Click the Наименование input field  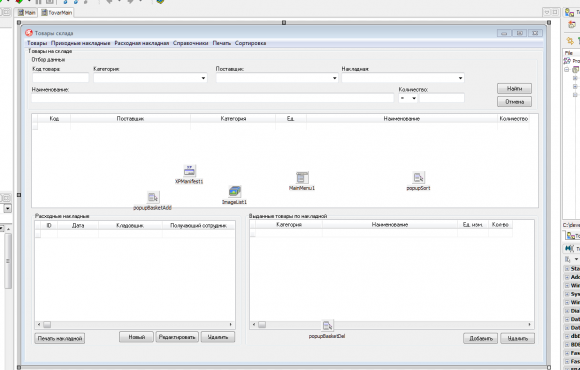[212, 98]
